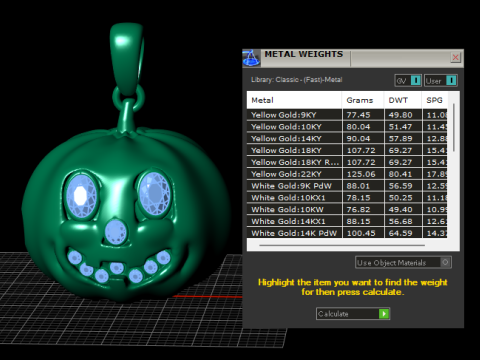Select the White Gold:14KX1 row
The width and height of the screenshot is (480, 360).
tap(347, 221)
